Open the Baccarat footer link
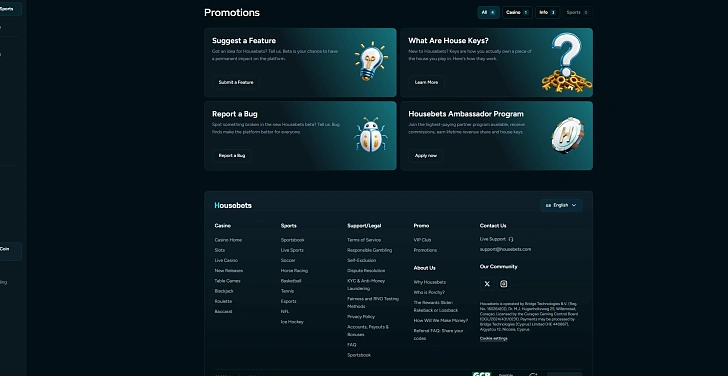Screen dimensions: 728x376 coord(223,311)
